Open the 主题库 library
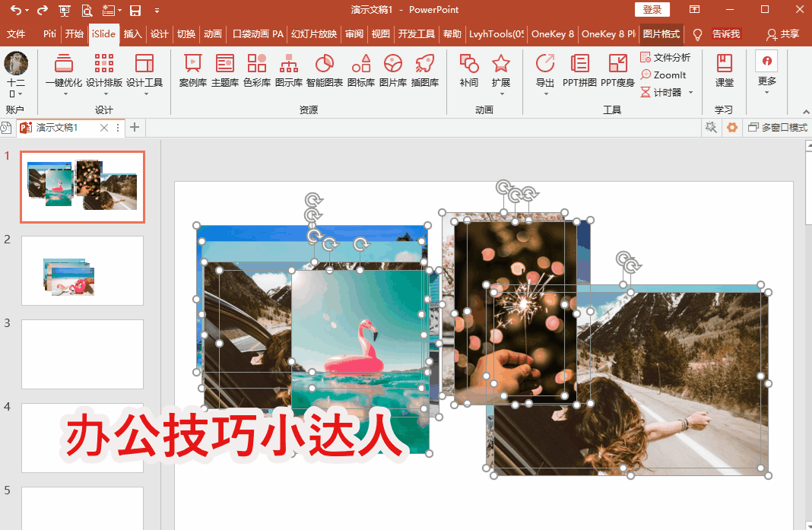This screenshot has width=812, height=530. point(225,71)
